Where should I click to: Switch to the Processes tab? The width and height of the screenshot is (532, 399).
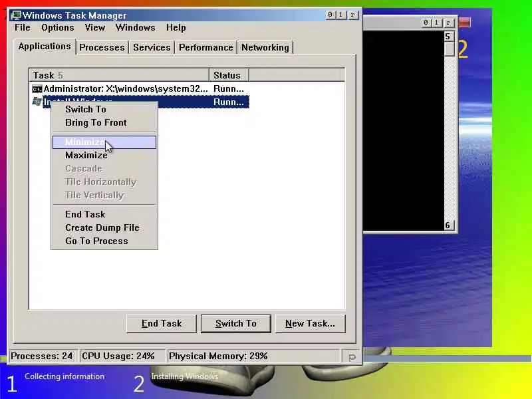102,47
